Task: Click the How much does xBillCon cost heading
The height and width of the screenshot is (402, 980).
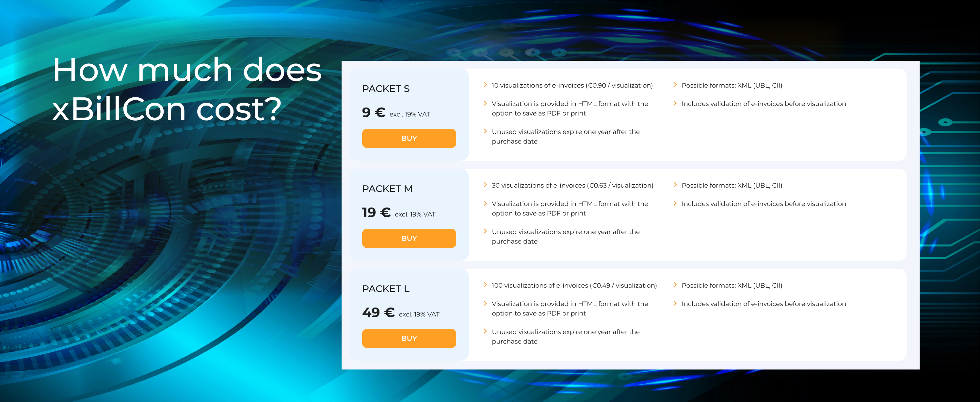Action: coord(187,90)
